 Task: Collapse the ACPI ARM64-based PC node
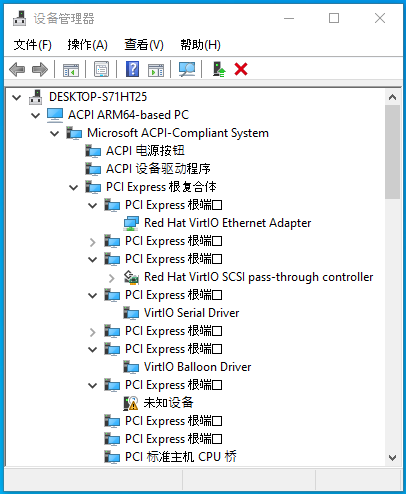tap(35, 115)
